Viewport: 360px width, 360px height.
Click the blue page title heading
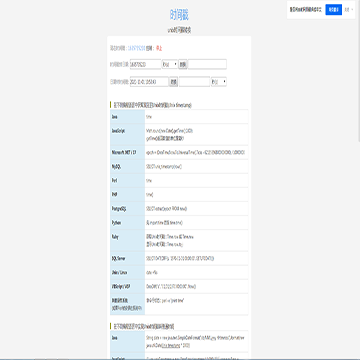point(179,15)
